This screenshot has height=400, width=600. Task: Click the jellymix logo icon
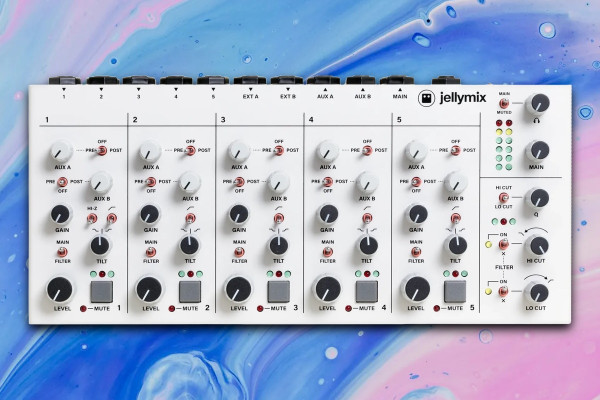point(426,98)
